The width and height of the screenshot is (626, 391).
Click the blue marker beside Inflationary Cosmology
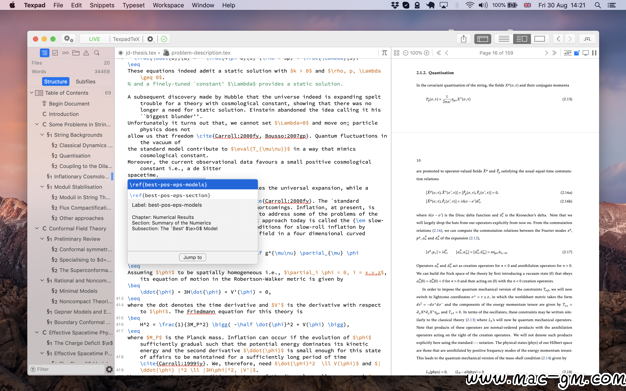tap(112, 176)
